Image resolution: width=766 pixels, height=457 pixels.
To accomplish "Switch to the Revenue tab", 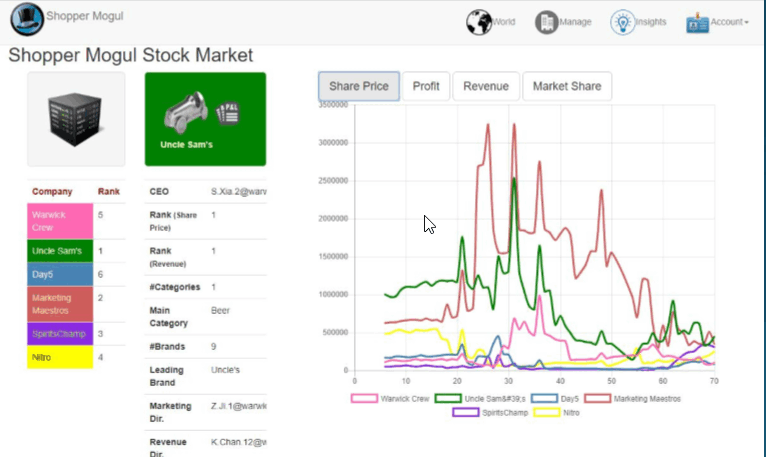I will [486, 87].
